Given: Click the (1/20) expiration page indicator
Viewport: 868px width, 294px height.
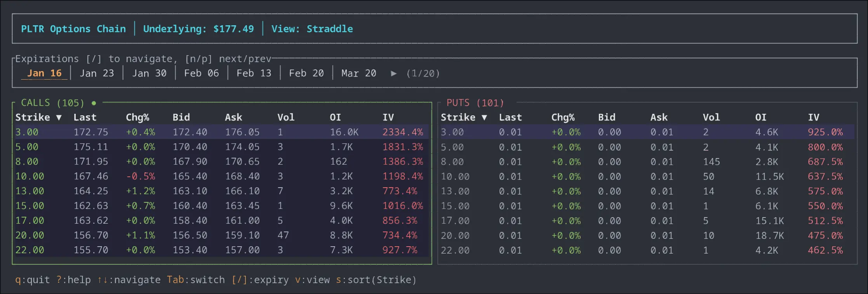Looking at the screenshot, I should pyautogui.click(x=423, y=73).
